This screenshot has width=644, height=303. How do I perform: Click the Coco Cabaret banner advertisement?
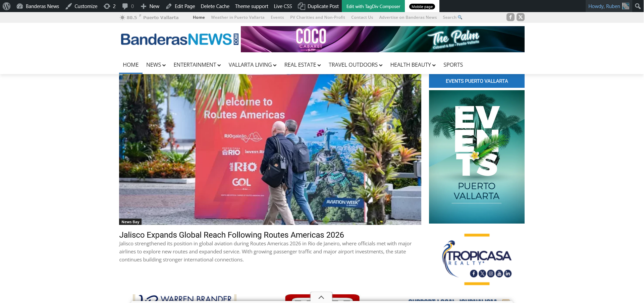click(382, 39)
